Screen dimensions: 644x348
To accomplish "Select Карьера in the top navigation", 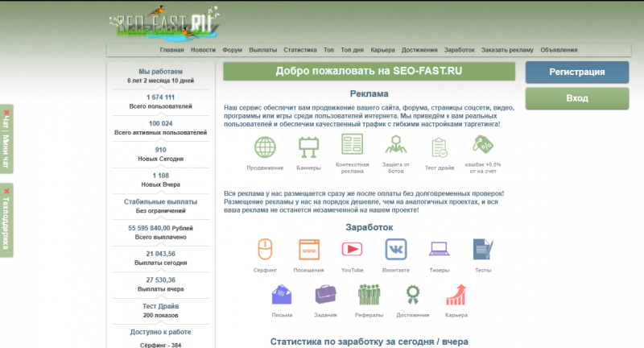I will pos(382,50).
